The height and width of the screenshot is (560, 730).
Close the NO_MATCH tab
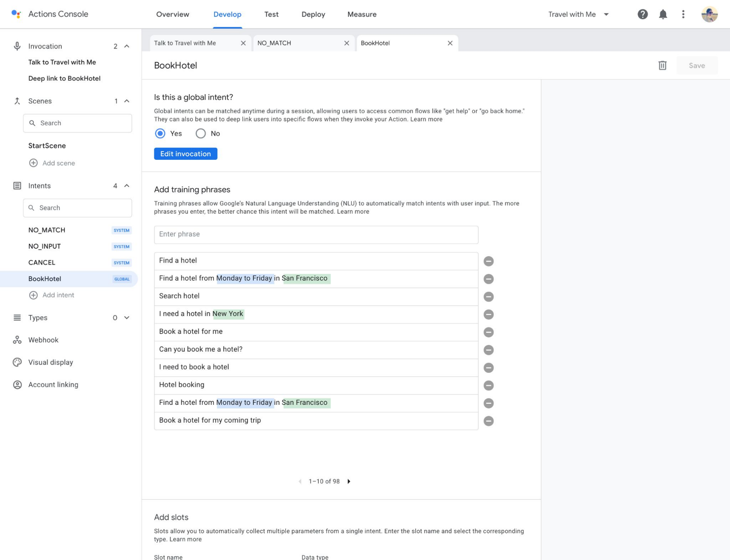(x=346, y=43)
